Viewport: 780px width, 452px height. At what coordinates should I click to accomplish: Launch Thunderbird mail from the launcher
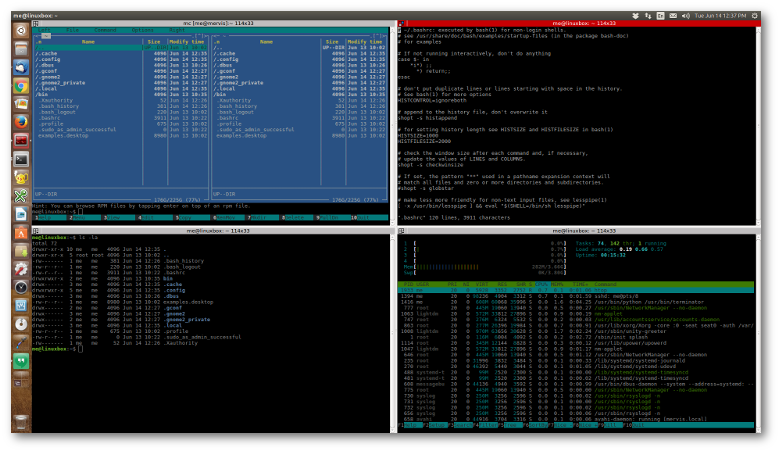[x=21, y=67]
